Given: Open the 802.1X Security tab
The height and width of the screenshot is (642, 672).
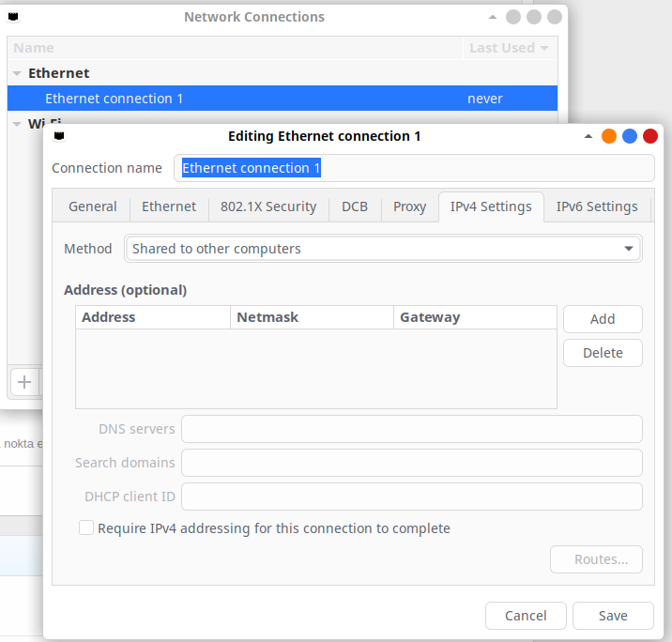Looking at the screenshot, I should click(268, 206).
